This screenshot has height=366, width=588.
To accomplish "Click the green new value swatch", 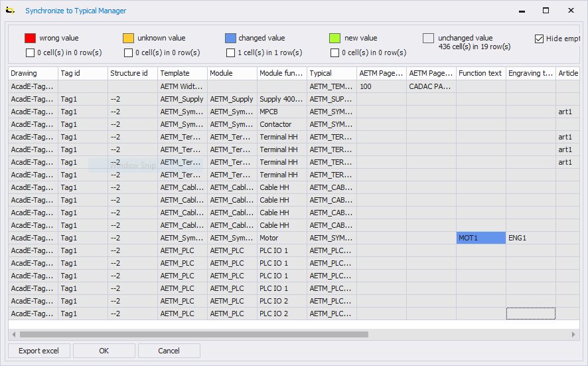I will (x=334, y=39).
